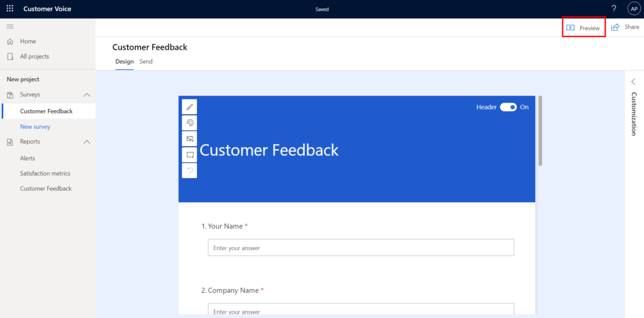
Task: Collapse the Reports section chevron
Action: coord(87,142)
